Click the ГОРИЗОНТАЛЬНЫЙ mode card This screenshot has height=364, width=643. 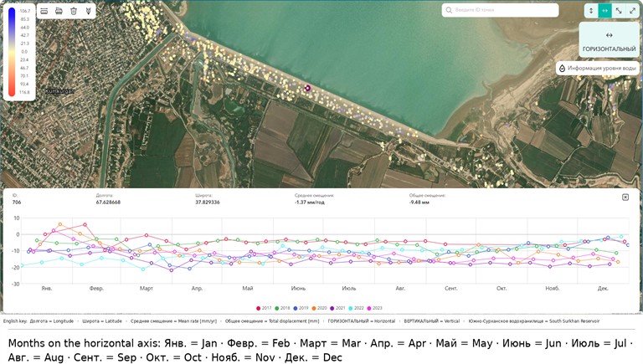coord(609,40)
